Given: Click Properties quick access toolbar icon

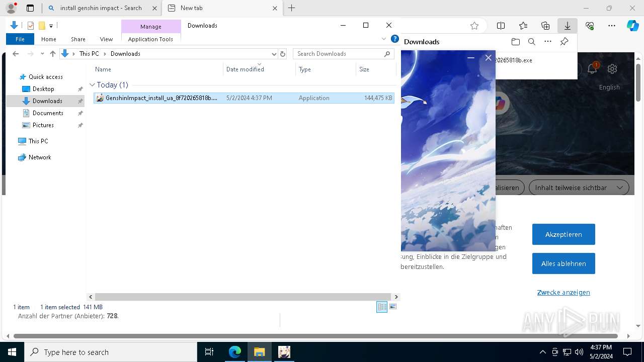Looking at the screenshot, I should click(31, 26).
